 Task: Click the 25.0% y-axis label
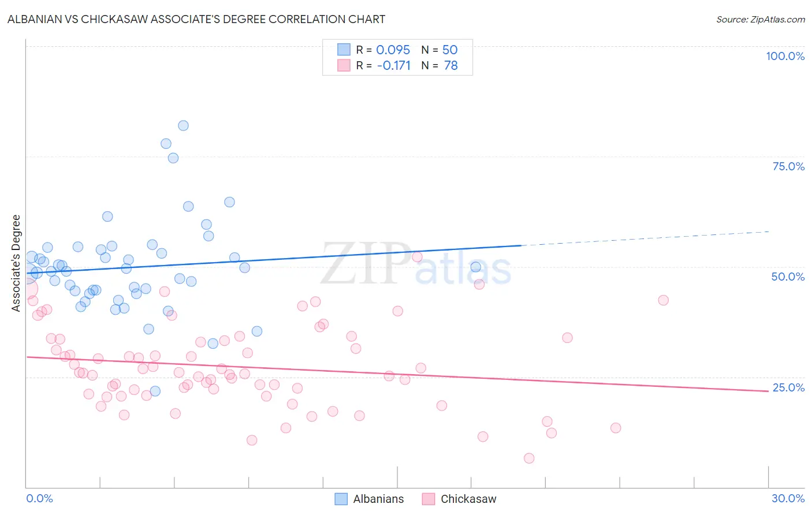[788, 387]
